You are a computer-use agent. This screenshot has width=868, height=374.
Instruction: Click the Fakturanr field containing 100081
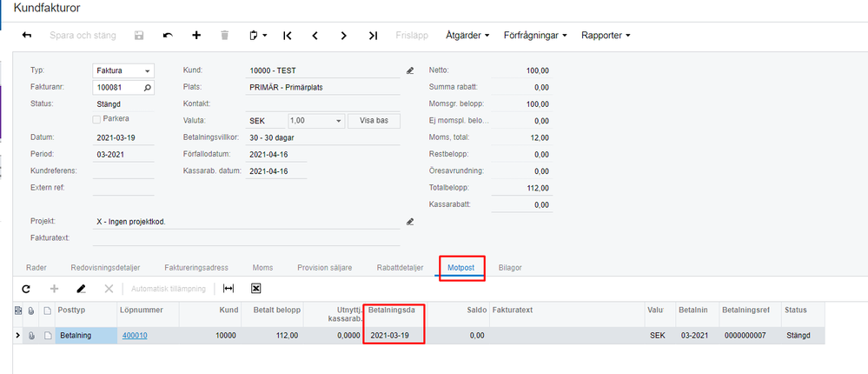coord(117,87)
